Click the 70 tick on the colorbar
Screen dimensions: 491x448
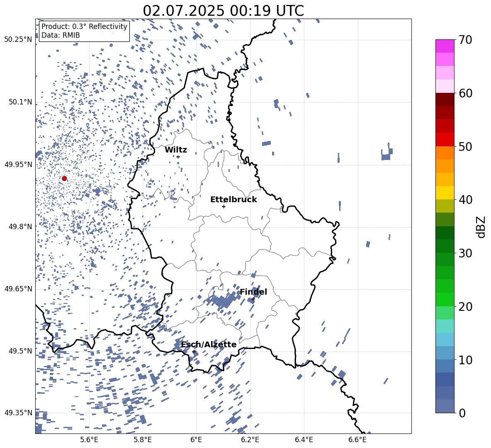point(465,40)
